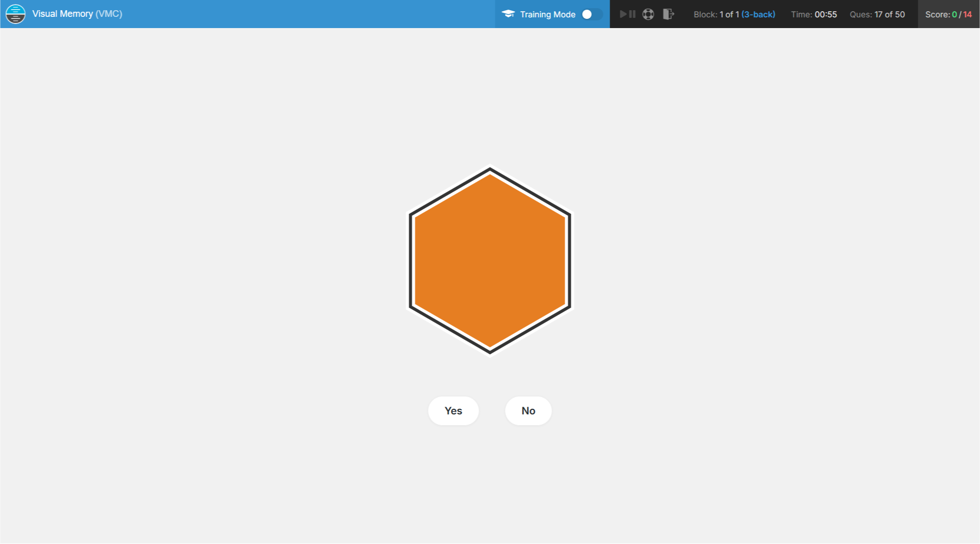Click the round app logo in the header

tap(15, 14)
